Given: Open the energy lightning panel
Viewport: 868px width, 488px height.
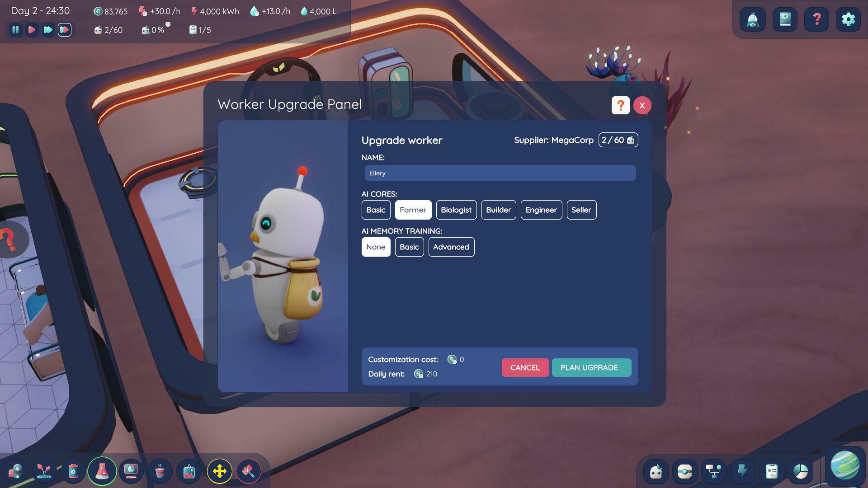Looking at the screenshot, I should click(743, 471).
